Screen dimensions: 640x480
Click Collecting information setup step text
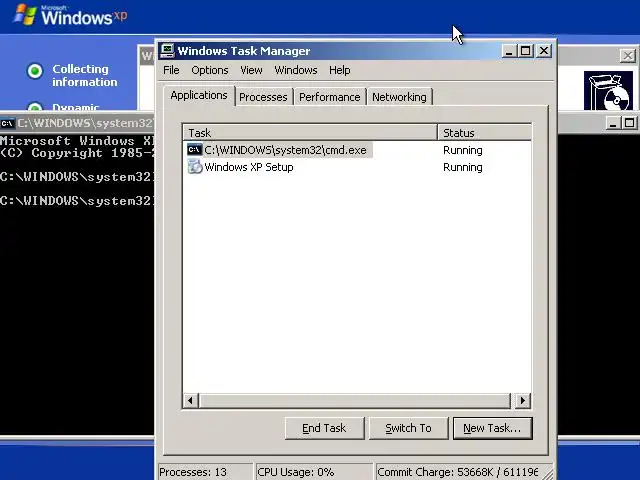pos(84,76)
